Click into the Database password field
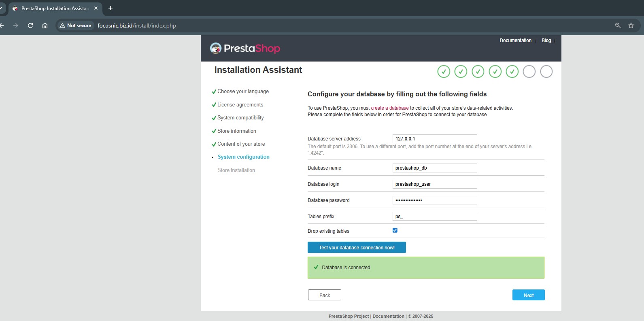The image size is (644, 321). click(x=435, y=200)
